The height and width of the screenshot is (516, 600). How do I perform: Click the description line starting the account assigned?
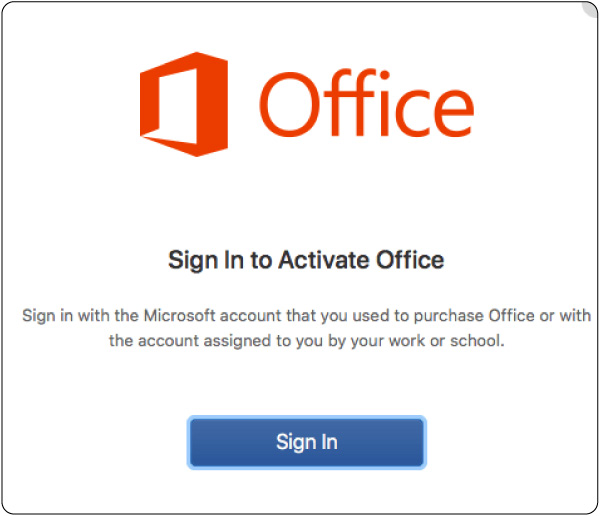click(x=307, y=341)
